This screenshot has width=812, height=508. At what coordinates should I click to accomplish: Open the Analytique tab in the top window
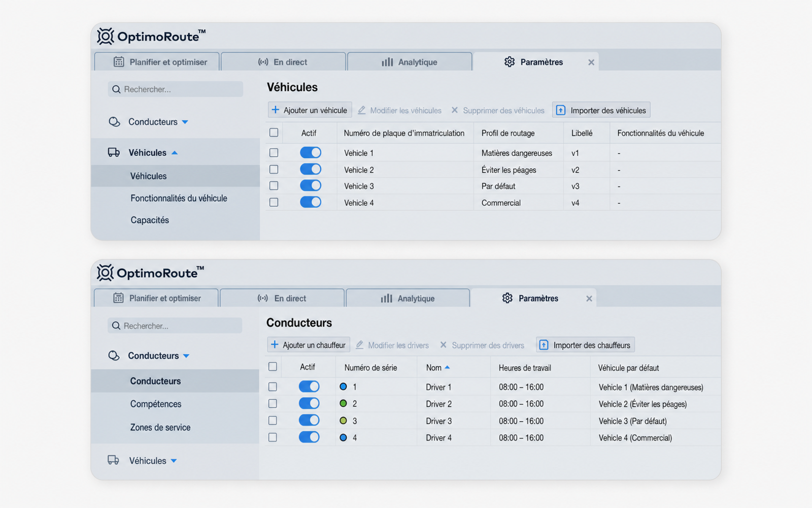[x=410, y=61]
